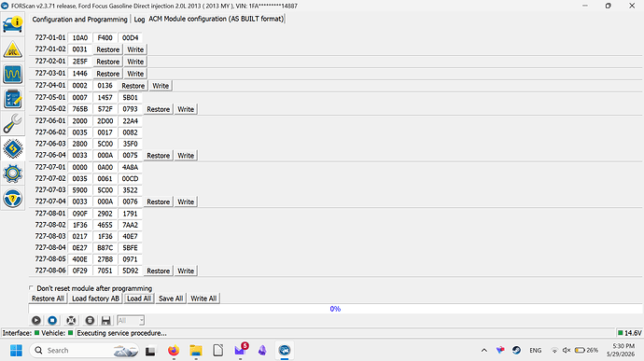Open the Help steering wheel section
This screenshot has height=361, width=644.
13,199
